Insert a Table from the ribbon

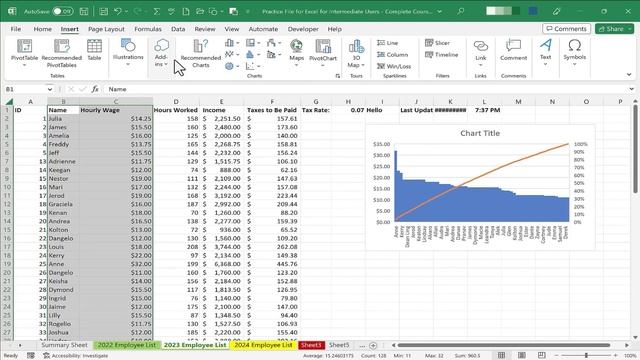(x=94, y=50)
